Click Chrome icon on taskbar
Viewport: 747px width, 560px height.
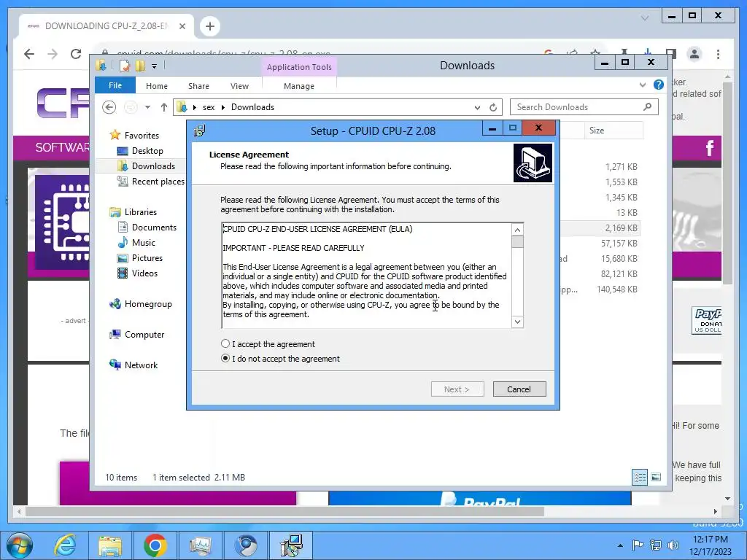coord(155,545)
